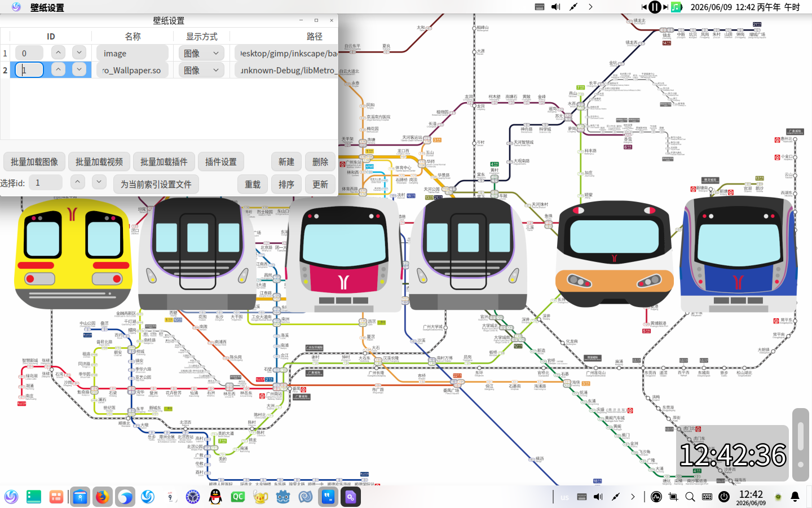
Task: Open the deepin launcher icon in dock
Action: click(11, 497)
